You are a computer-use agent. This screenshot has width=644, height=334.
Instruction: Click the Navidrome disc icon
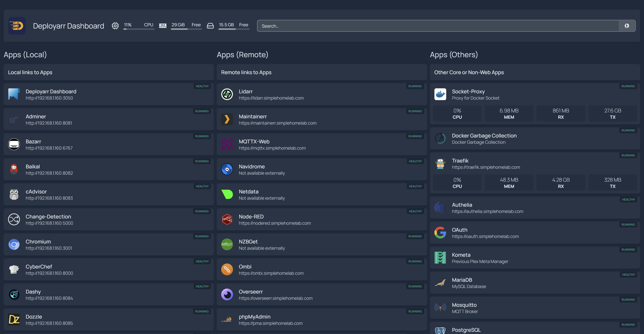(x=227, y=169)
